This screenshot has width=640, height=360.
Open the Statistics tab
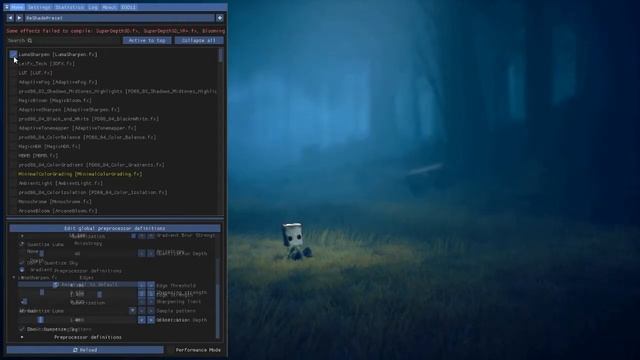click(69, 7)
